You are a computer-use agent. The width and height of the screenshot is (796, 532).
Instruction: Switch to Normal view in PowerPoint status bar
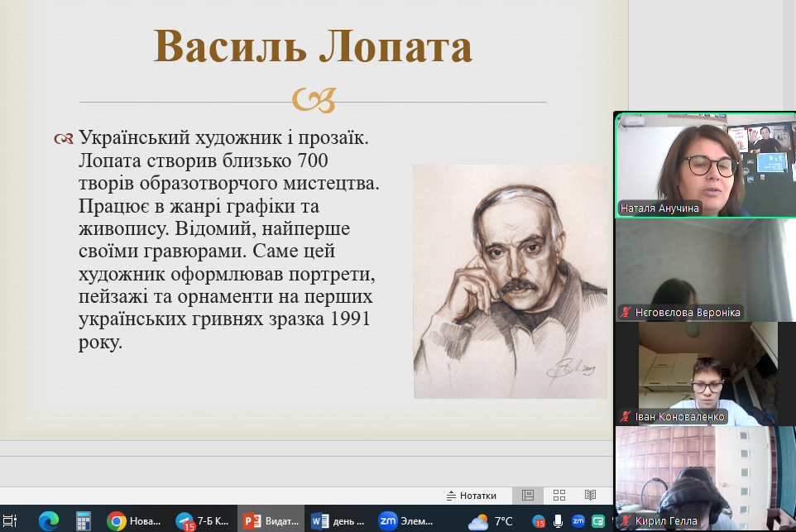(528, 495)
